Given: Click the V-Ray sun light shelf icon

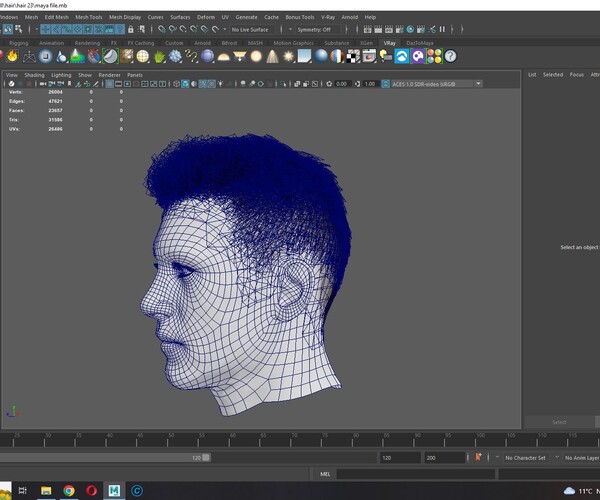Looking at the screenshot, I should tap(289, 56).
